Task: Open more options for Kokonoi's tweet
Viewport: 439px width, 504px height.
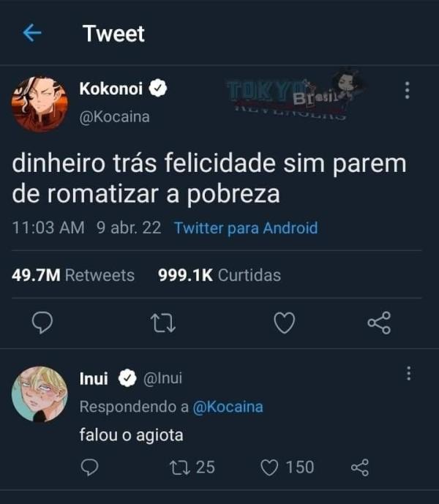Action: (407, 91)
